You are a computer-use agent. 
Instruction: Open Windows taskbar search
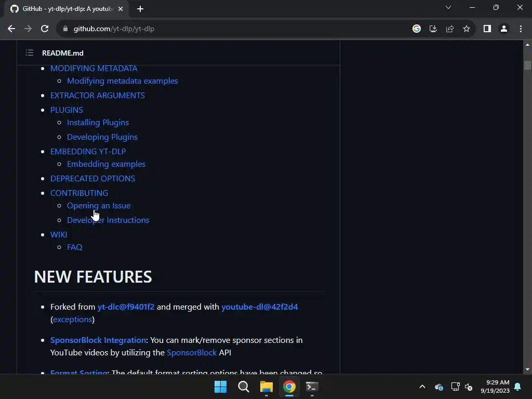243,387
